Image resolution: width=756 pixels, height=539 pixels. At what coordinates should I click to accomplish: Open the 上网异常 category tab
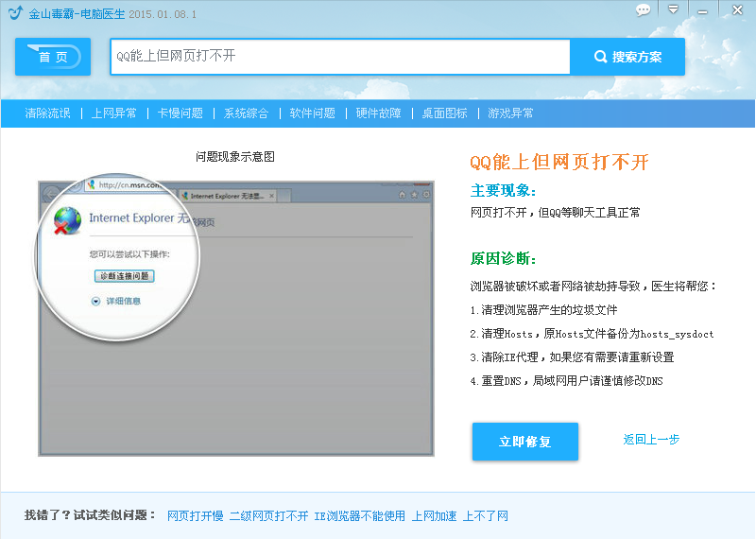[x=113, y=113]
